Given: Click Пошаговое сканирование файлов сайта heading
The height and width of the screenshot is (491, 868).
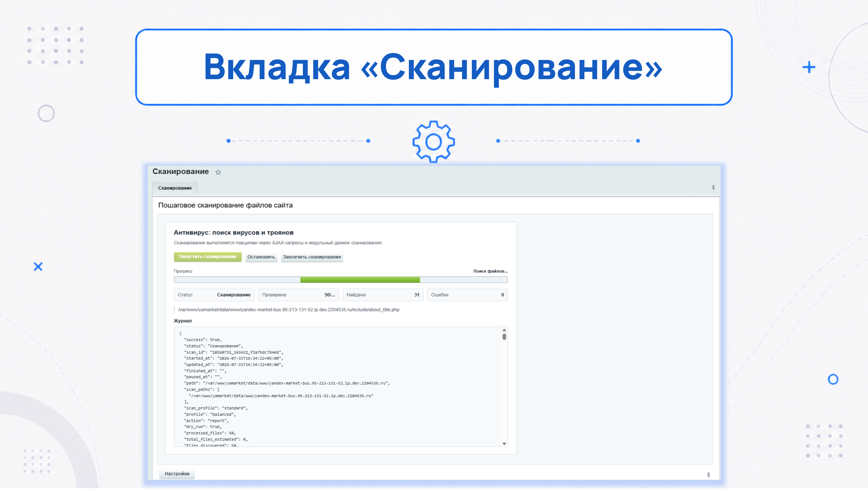Looking at the screenshot, I should coord(225,205).
